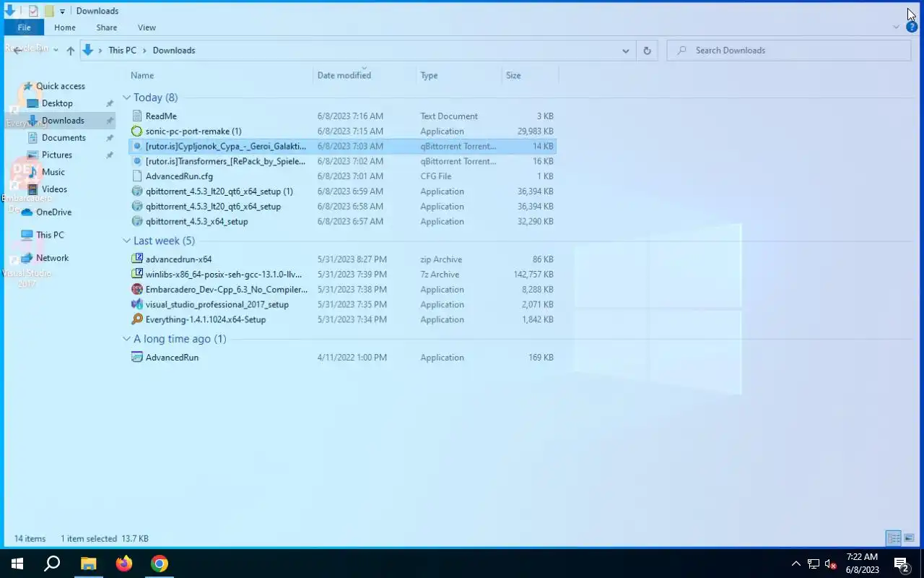The width and height of the screenshot is (924, 578).
Task: Click the New folder quick access icon
Action: pyautogui.click(x=49, y=11)
